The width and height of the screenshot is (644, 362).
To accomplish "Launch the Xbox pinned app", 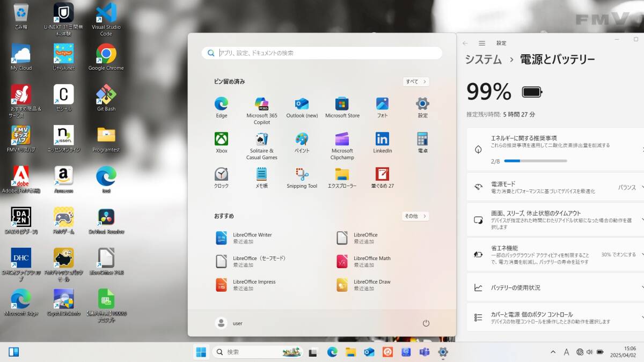I will point(222,143).
